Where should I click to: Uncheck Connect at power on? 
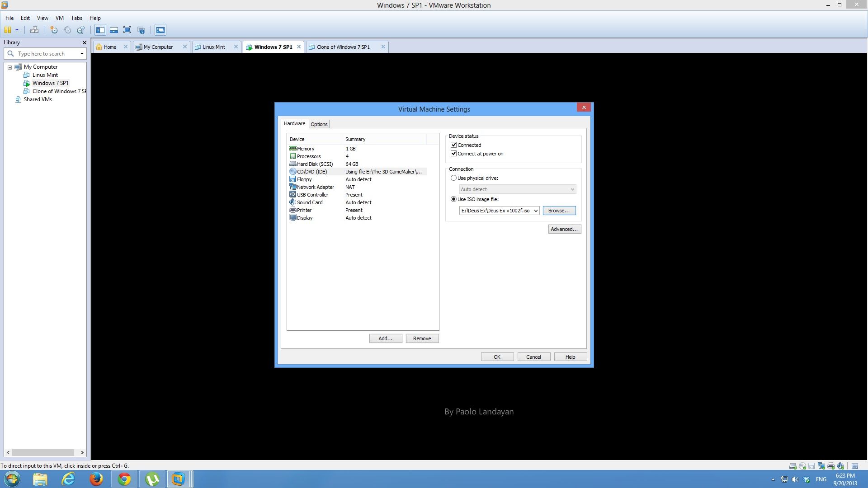tap(454, 154)
